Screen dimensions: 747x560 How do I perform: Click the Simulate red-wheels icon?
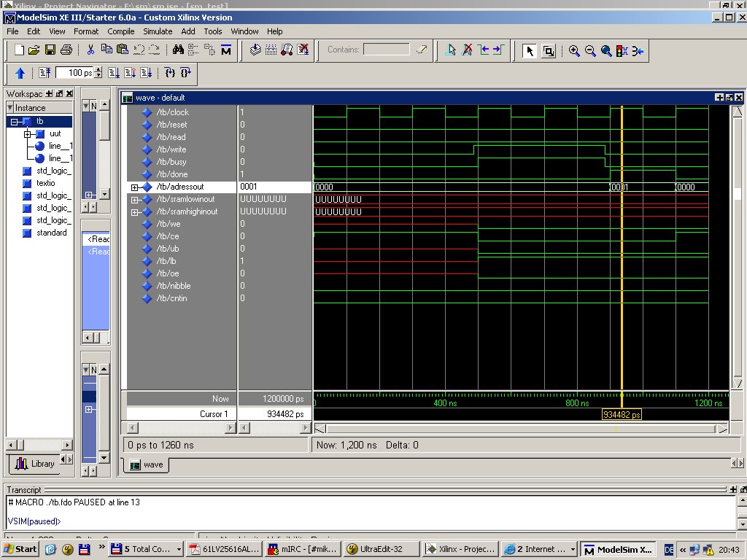tap(287, 50)
